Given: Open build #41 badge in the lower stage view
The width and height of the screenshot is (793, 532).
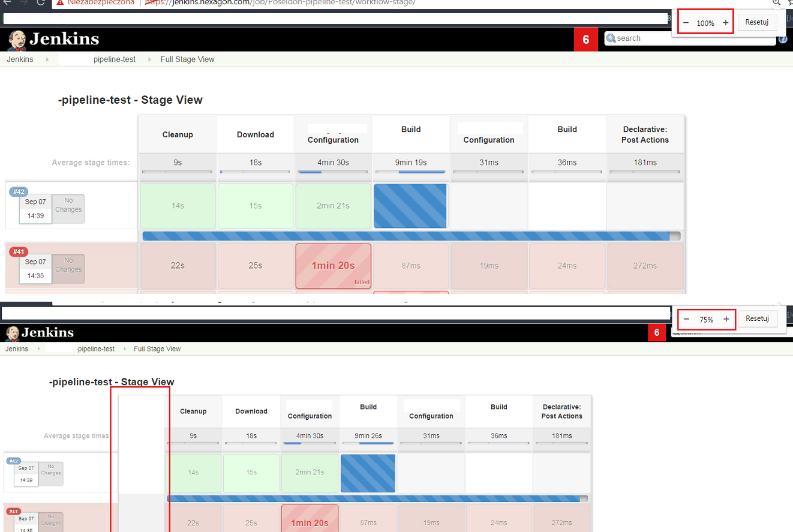Looking at the screenshot, I should tap(13, 512).
